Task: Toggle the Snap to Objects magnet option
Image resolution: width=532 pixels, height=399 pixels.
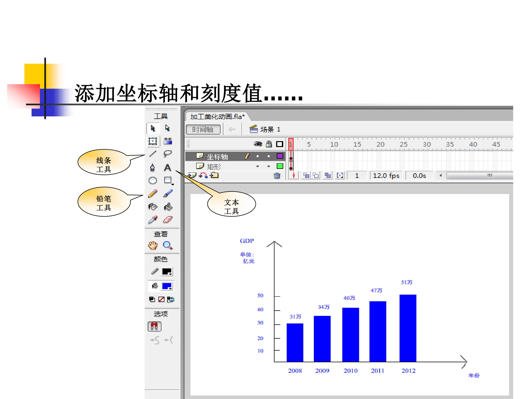Action: point(154,326)
